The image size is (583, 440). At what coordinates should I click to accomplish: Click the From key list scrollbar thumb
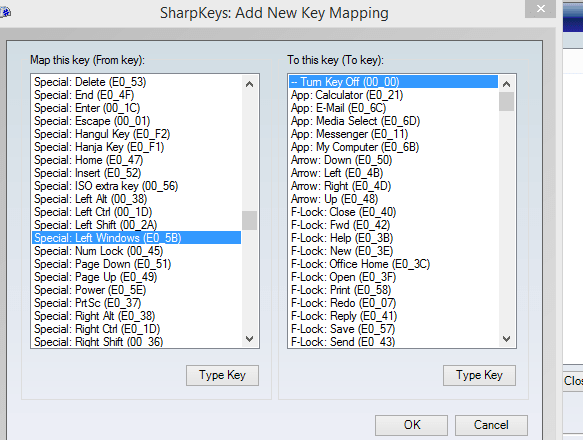[x=249, y=221]
